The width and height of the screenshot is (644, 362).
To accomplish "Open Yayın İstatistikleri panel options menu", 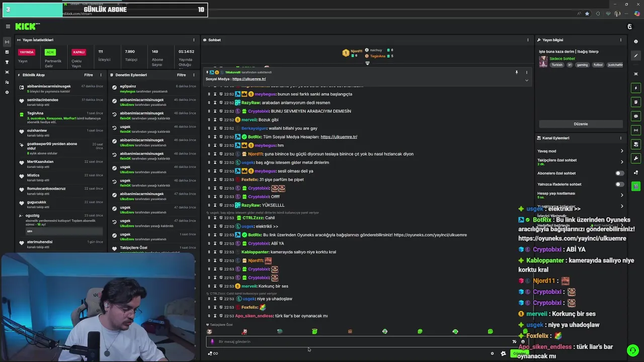I will coord(194,40).
